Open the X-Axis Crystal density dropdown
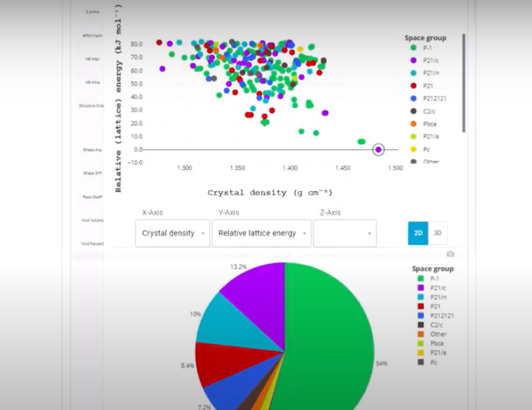532x410 pixels. point(172,233)
